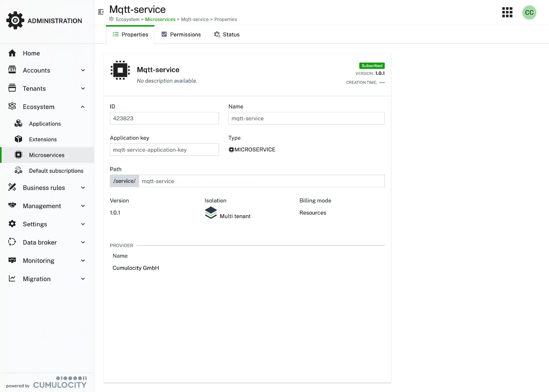Click the Mqtt-service breadcrumb text

click(195, 19)
